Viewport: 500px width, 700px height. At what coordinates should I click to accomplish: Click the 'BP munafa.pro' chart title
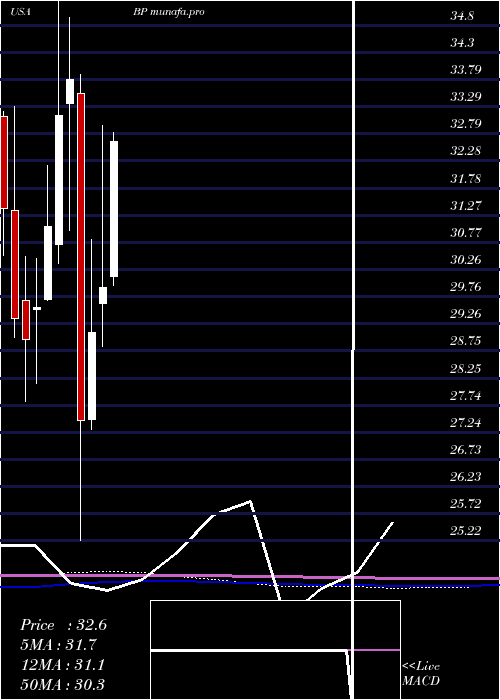169,12
